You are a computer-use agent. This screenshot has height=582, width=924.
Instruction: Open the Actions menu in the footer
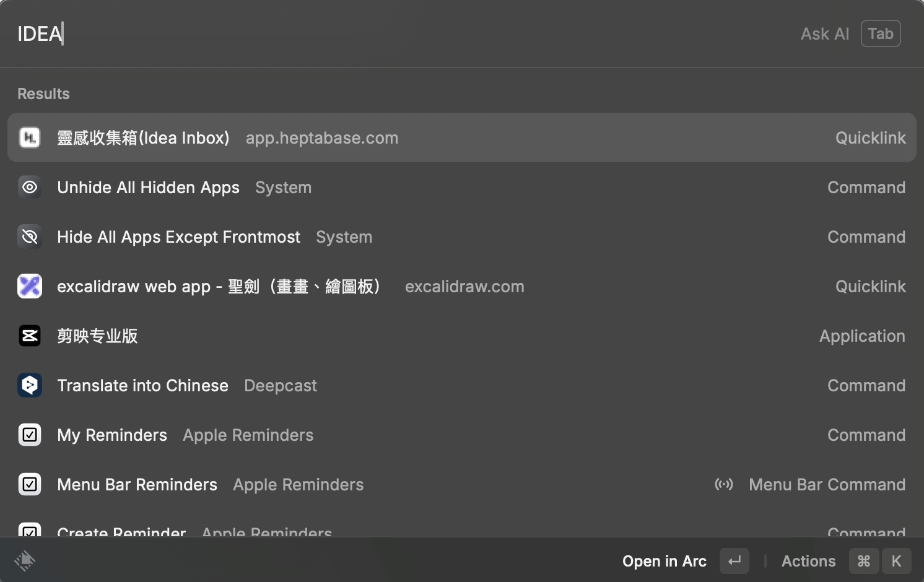(x=808, y=561)
